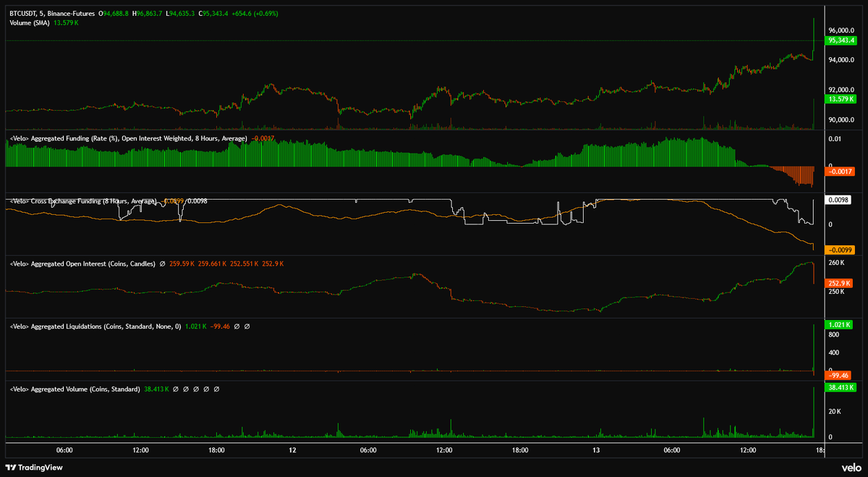Click the 252.551 K open interest value

click(x=244, y=264)
